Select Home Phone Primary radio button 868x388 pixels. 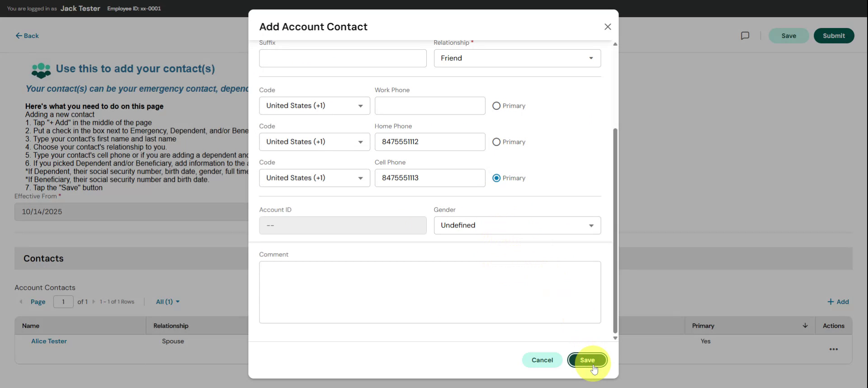(496, 142)
